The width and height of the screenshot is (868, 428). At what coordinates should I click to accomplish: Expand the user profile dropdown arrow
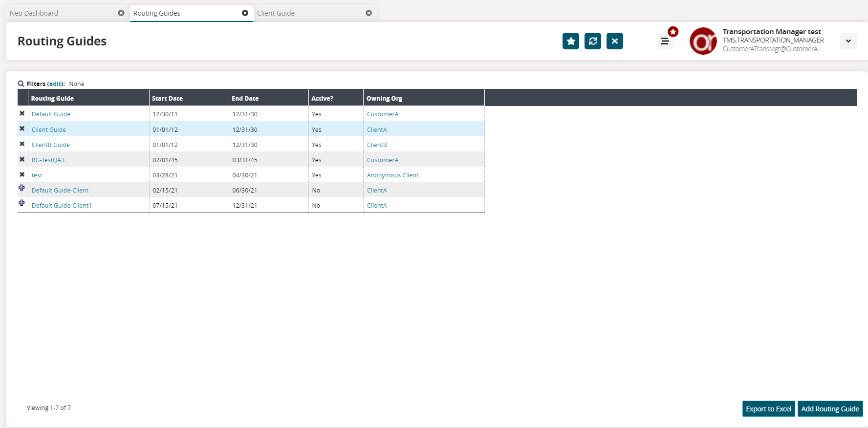click(x=848, y=41)
